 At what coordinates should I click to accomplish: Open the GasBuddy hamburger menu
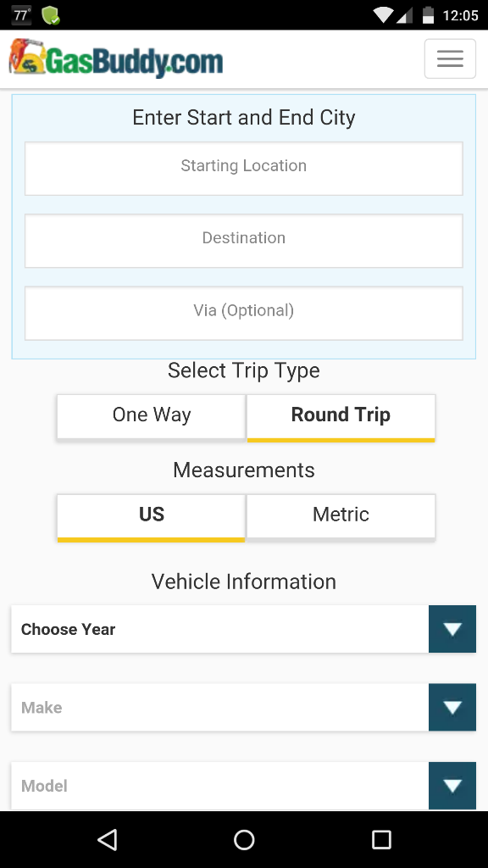(x=450, y=58)
